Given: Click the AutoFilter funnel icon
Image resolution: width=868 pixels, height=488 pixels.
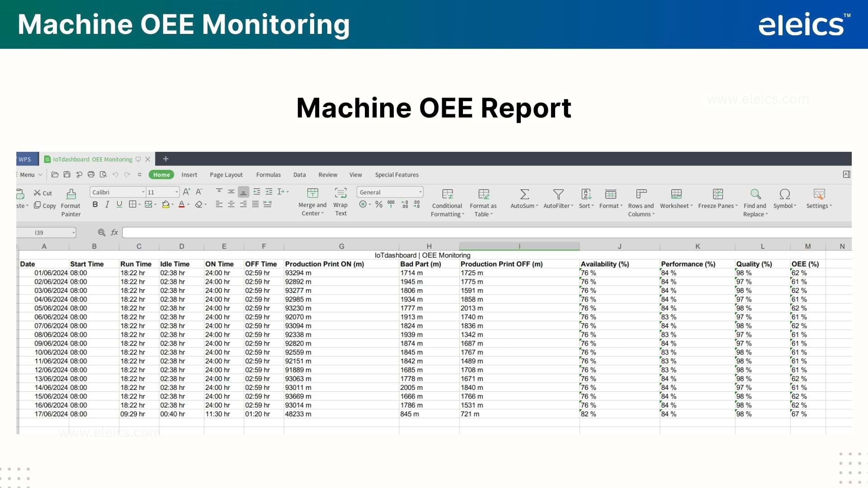Looking at the screenshot, I should (558, 194).
